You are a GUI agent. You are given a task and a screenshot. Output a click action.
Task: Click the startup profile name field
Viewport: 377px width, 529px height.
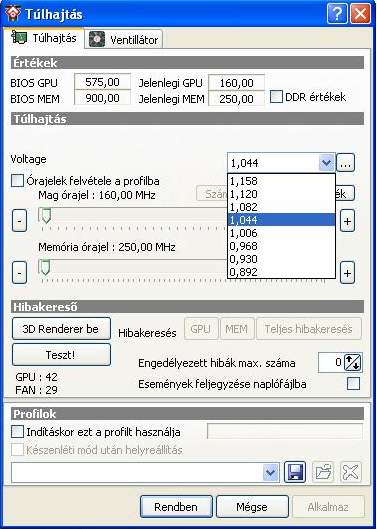click(285, 431)
